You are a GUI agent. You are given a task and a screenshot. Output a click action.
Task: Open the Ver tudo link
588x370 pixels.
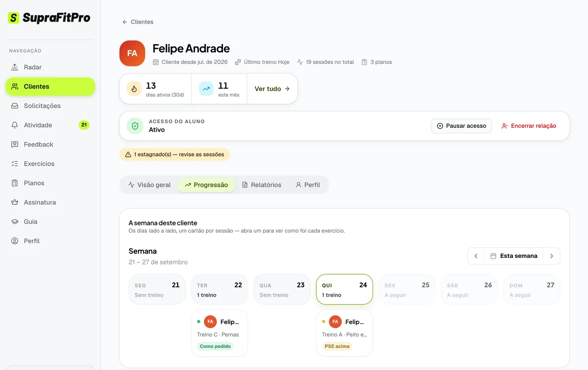(x=272, y=89)
